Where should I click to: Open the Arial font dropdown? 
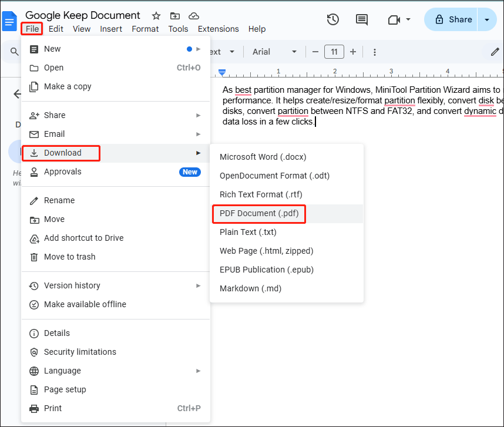pos(274,52)
